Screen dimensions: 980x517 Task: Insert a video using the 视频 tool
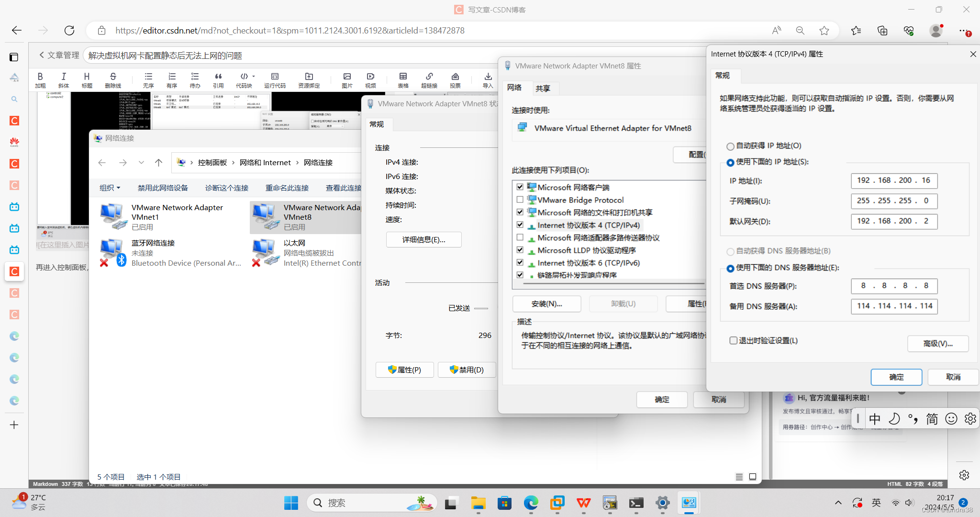[370, 79]
